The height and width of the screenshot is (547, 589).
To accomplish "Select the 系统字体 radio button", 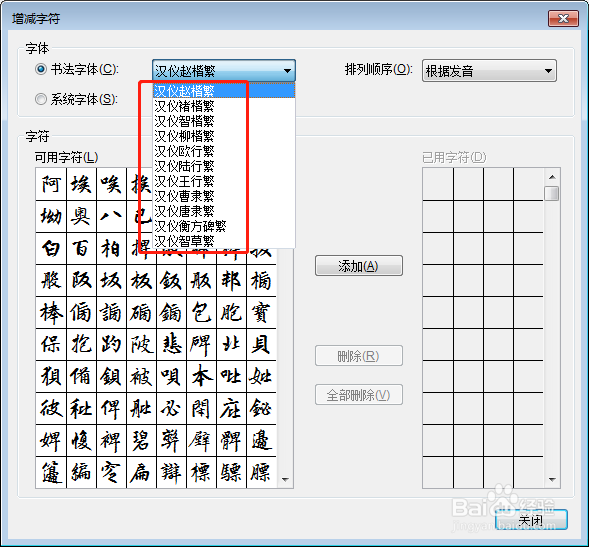I will pyautogui.click(x=41, y=99).
